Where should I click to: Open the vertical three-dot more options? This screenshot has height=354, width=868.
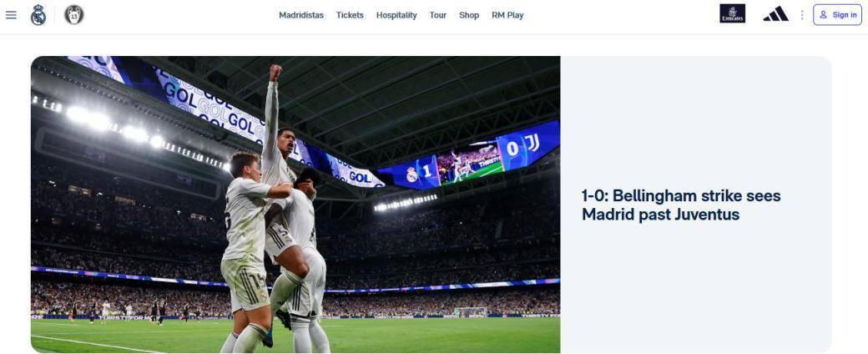pos(801,15)
